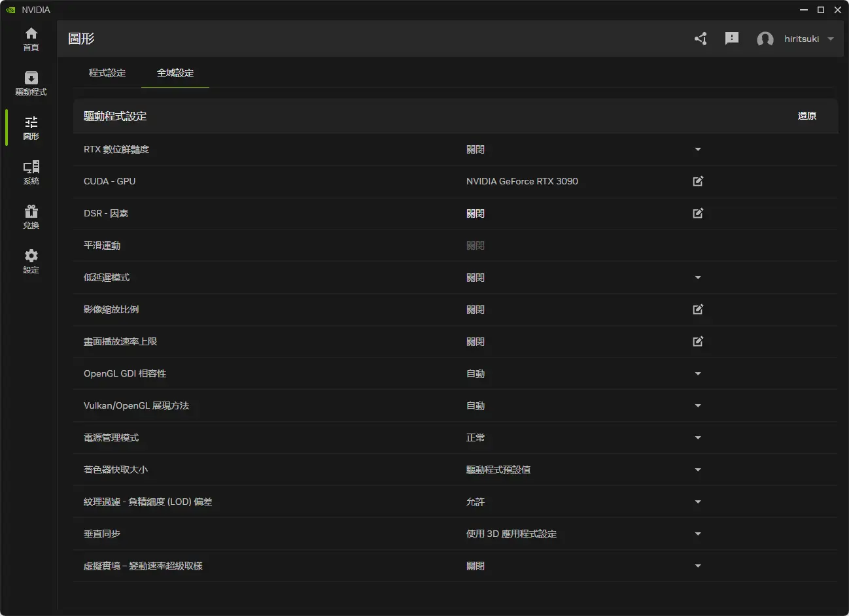Viewport: 849px width, 616px height.
Task: Click the 還原 restore button
Action: (807, 116)
